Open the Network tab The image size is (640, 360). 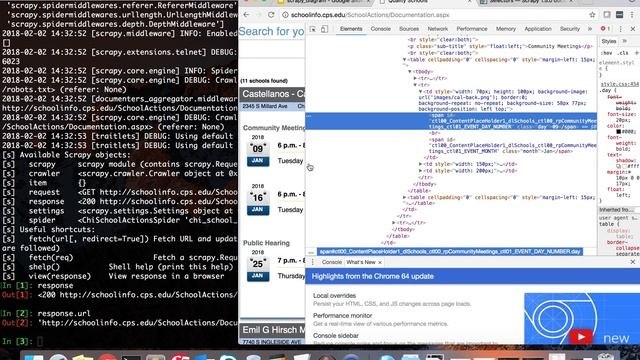click(438, 29)
